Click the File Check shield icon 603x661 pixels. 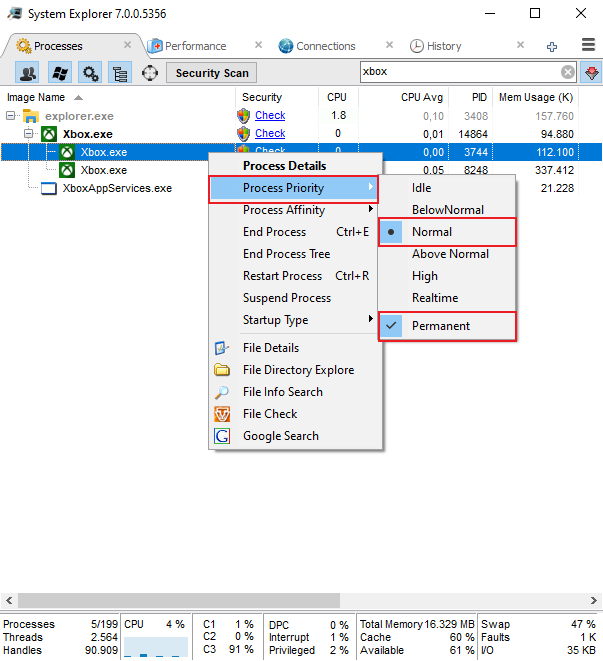(222, 414)
